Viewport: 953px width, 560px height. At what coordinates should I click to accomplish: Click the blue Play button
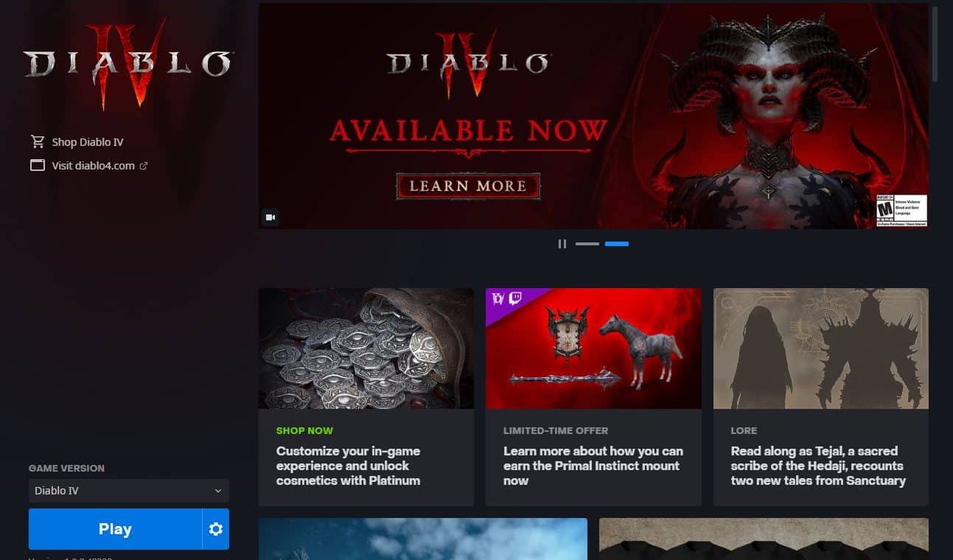coord(115,529)
